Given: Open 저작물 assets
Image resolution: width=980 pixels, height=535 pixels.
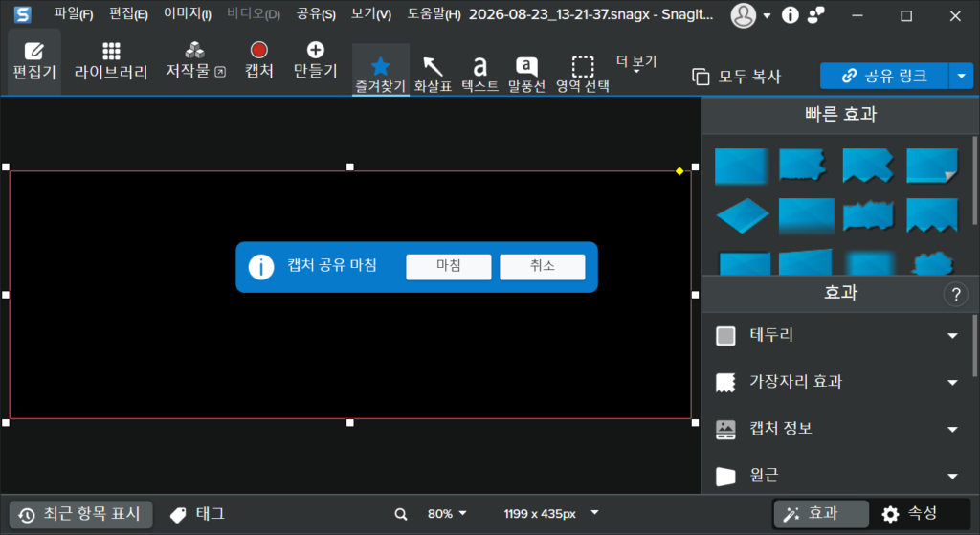Looking at the screenshot, I should tap(195, 61).
